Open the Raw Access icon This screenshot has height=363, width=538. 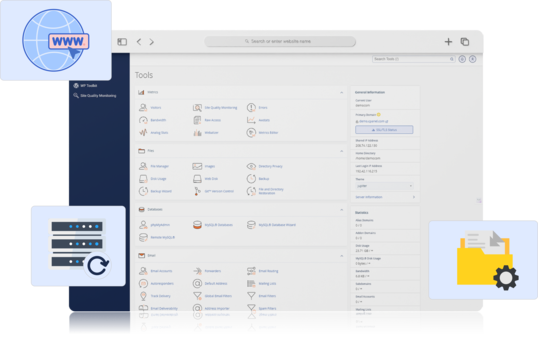(x=197, y=120)
